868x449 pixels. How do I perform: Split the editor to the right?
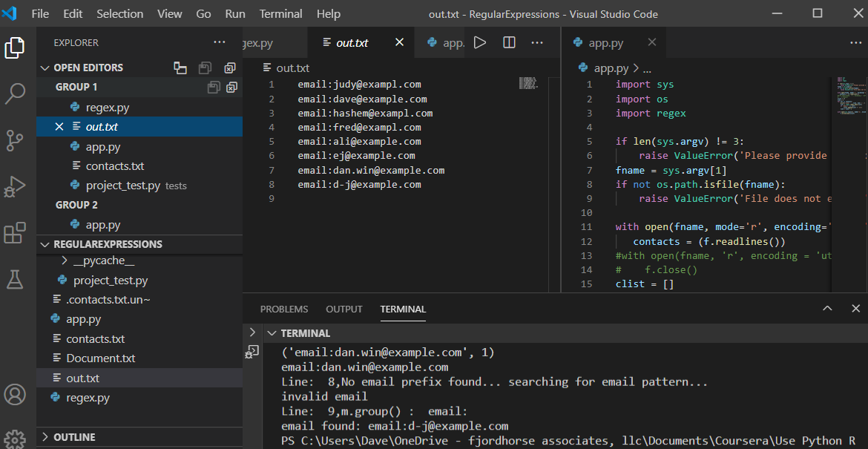tap(509, 43)
